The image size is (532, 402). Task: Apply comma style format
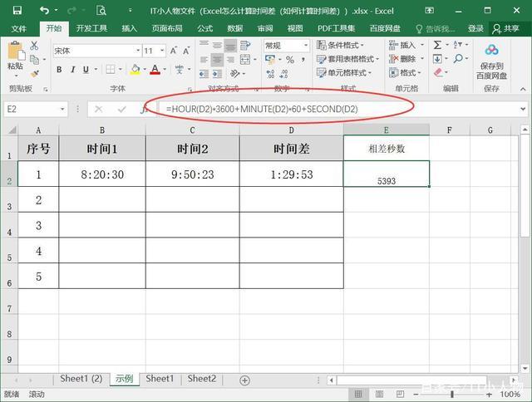click(x=303, y=60)
